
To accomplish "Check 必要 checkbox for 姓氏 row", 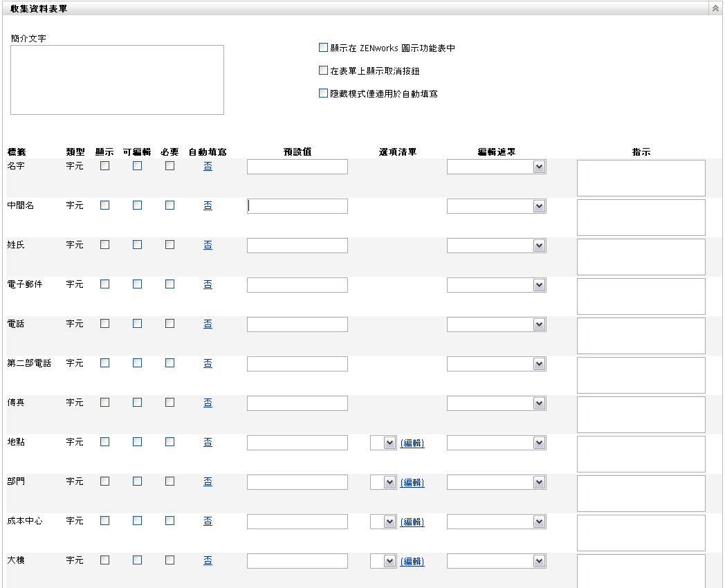I will 169,245.
